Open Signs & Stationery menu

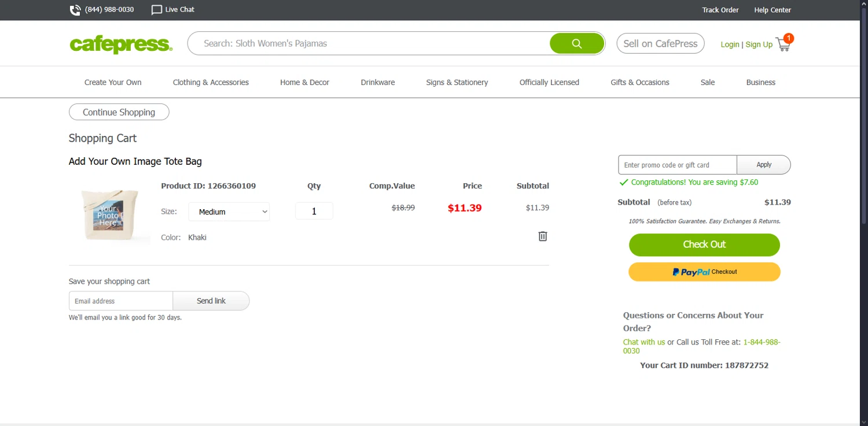coord(457,82)
